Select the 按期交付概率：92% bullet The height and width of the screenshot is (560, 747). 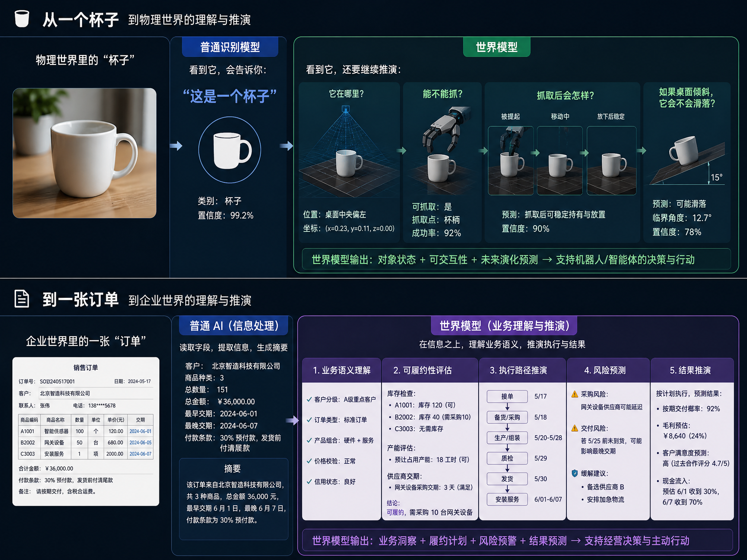(688, 409)
